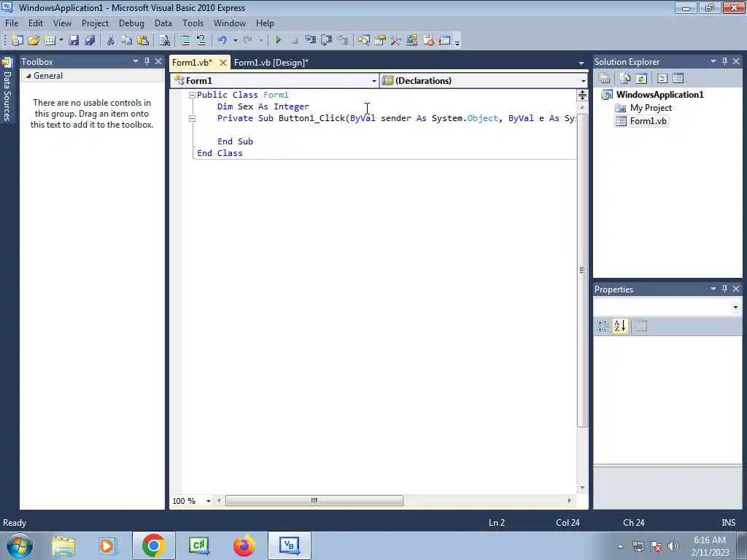The image size is (747, 560).
Task: Click Categorized view icon in Properties panel
Action: coord(603,326)
